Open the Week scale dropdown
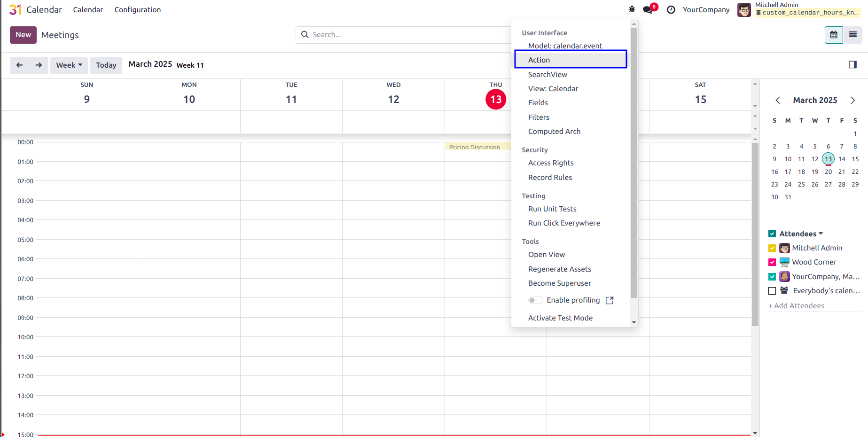 [x=69, y=65]
